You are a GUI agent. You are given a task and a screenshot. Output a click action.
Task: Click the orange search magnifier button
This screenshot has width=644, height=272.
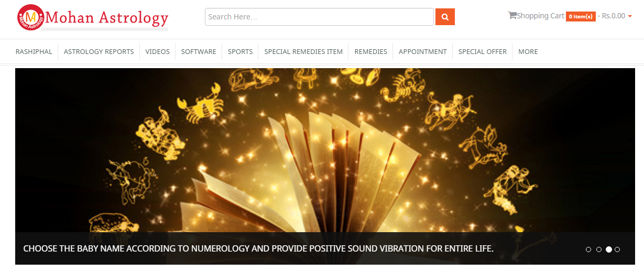[x=445, y=17]
